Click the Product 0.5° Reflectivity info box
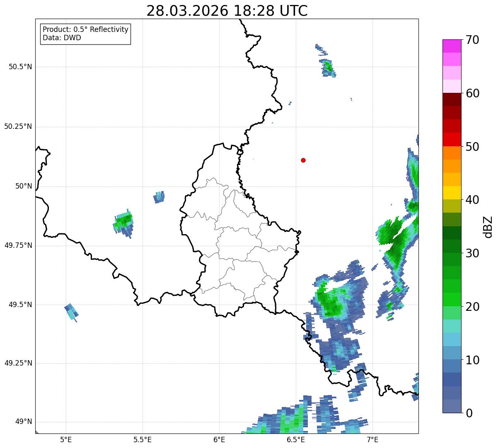The height and width of the screenshot is (448, 498). pos(85,34)
